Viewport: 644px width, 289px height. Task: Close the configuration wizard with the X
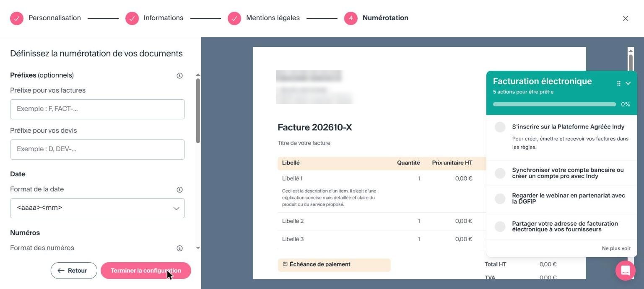pyautogui.click(x=625, y=18)
